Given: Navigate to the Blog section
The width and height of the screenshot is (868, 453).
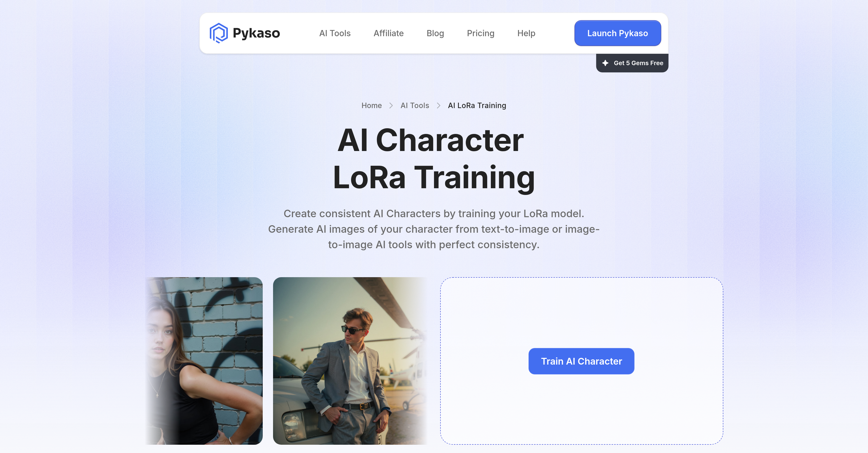Looking at the screenshot, I should [435, 33].
